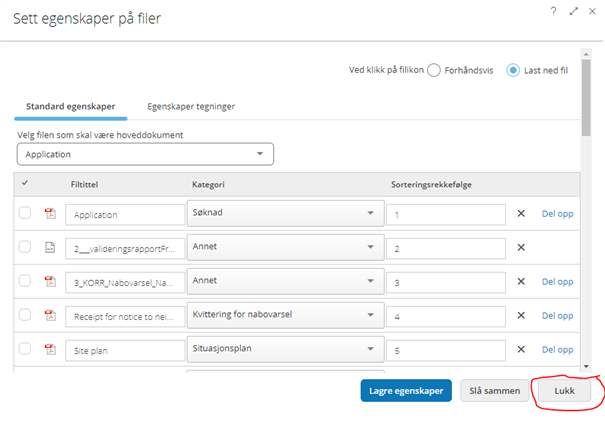This screenshot has height=421, width=605.
Task: Check the box for Receipt for notice row
Action: pyautogui.click(x=25, y=314)
